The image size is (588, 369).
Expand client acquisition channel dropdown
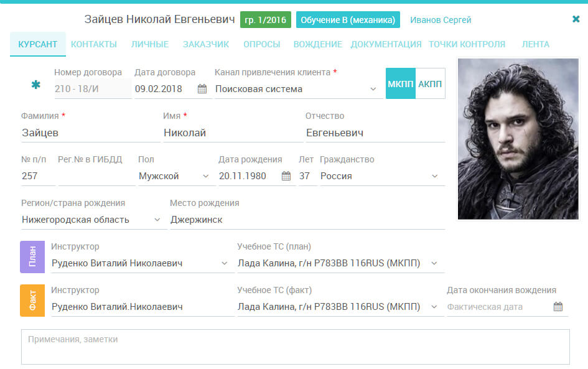tap(373, 89)
